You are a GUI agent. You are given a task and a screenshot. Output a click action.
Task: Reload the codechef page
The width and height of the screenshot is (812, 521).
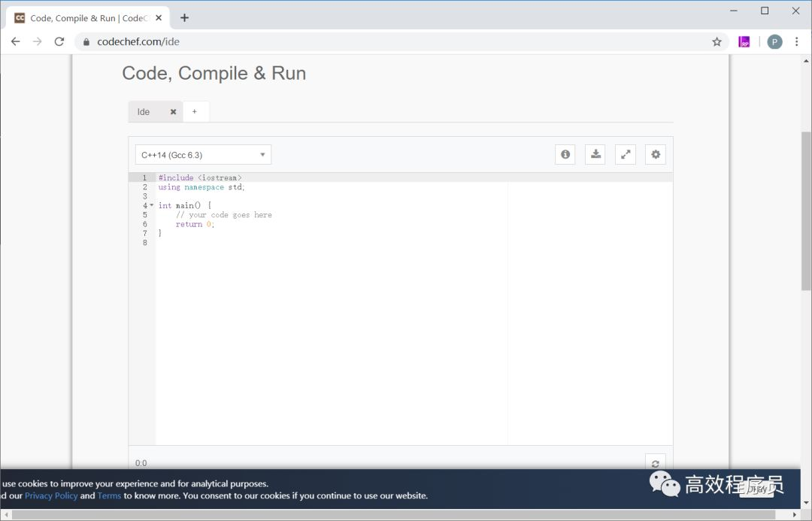pyautogui.click(x=59, y=41)
